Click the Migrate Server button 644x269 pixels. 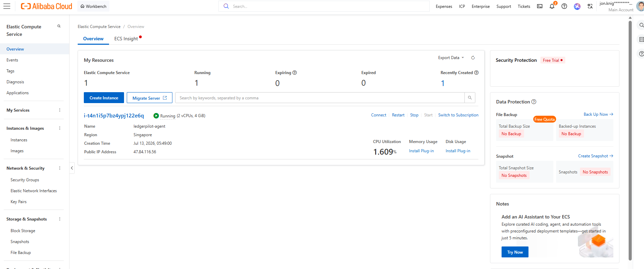click(x=150, y=98)
